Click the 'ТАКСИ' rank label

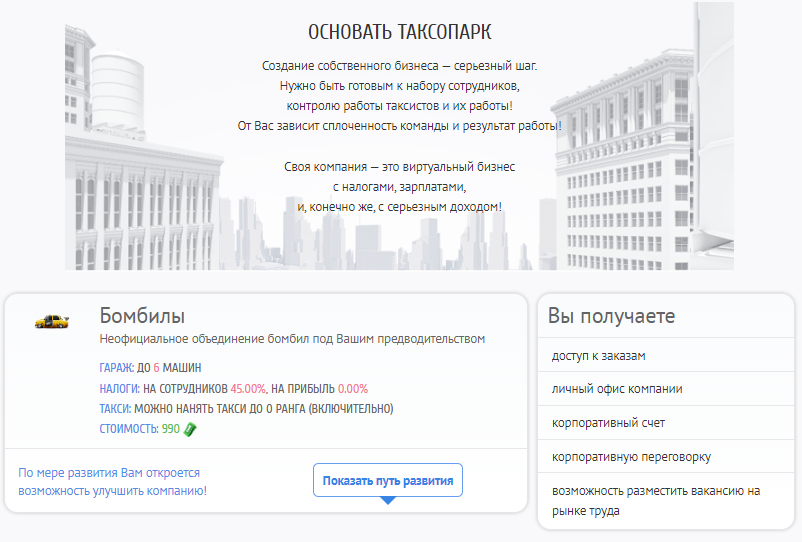pos(114,409)
